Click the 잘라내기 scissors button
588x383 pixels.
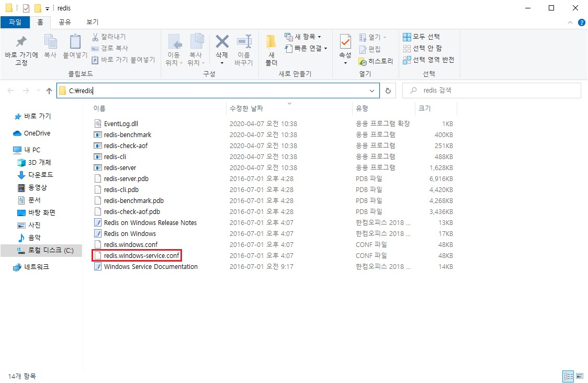click(x=109, y=37)
